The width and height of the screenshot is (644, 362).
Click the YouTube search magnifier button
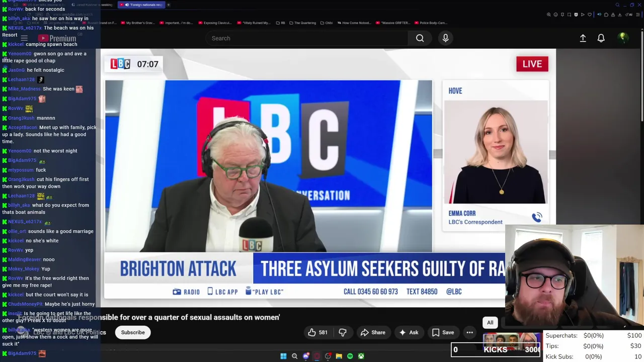click(420, 38)
